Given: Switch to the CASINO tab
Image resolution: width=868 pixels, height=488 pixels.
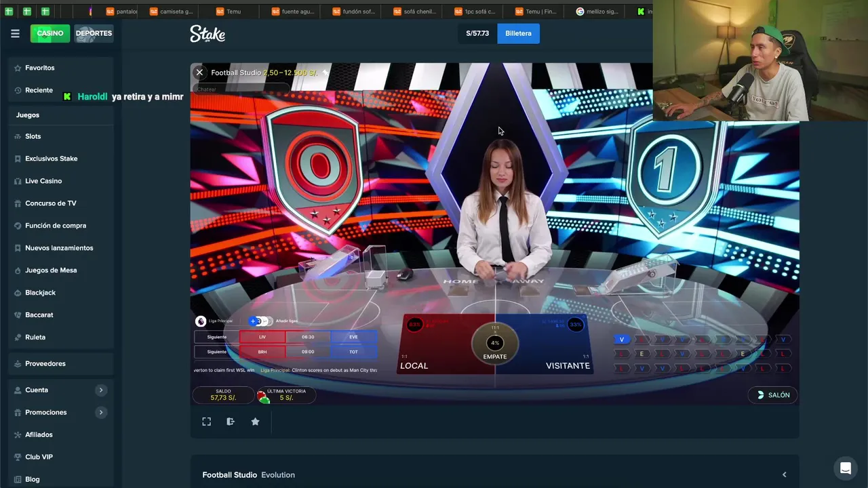Looking at the screenshot, I should point(50,33).
